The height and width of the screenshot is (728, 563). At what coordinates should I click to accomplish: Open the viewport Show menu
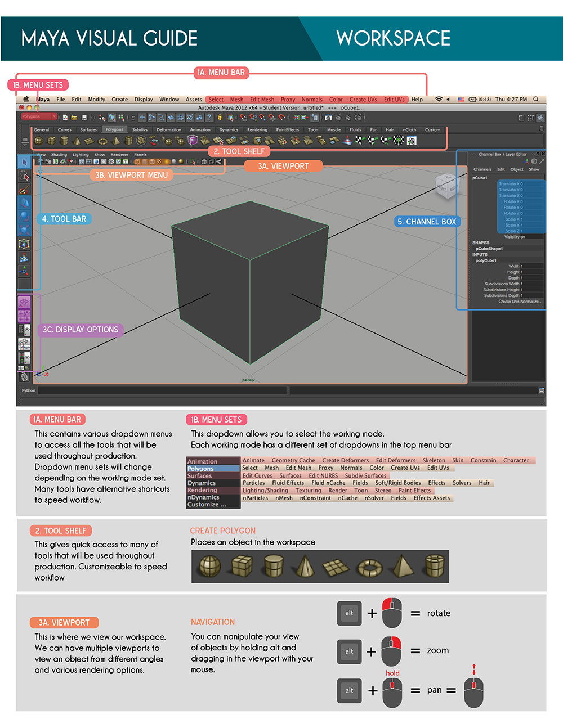tap(100, 155)
